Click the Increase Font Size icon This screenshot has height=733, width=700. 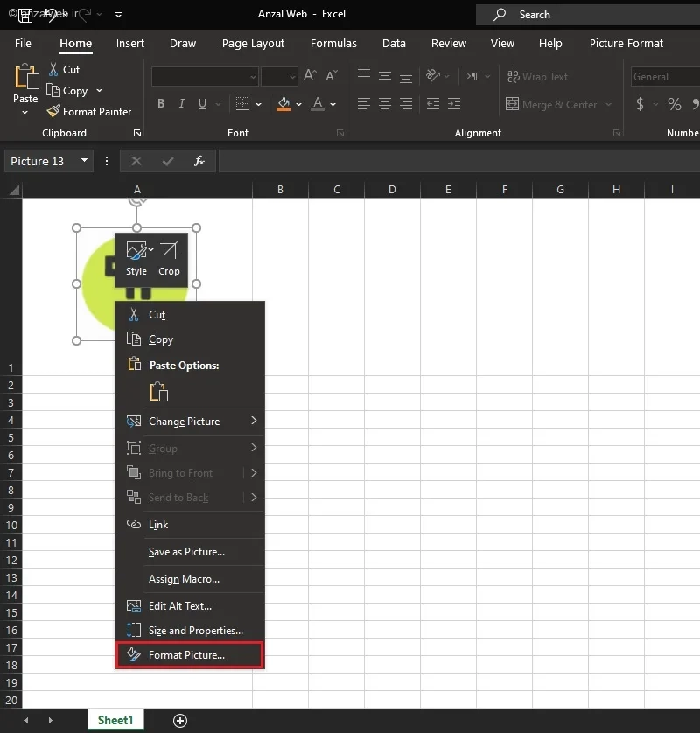310,75
